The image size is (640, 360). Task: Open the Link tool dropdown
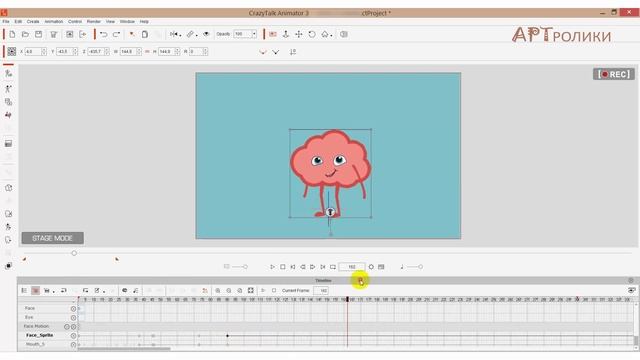(192, 35)
